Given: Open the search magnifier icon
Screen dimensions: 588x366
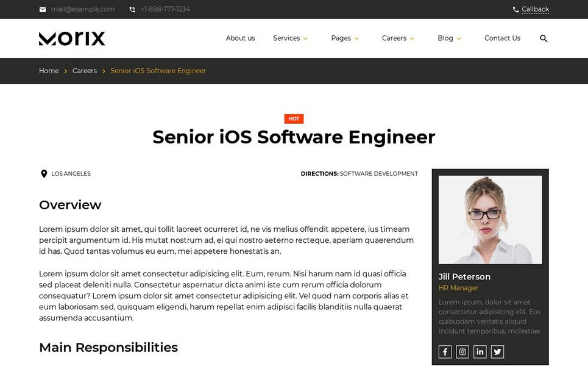Looking at the screenshot, I should click(544, 38).
